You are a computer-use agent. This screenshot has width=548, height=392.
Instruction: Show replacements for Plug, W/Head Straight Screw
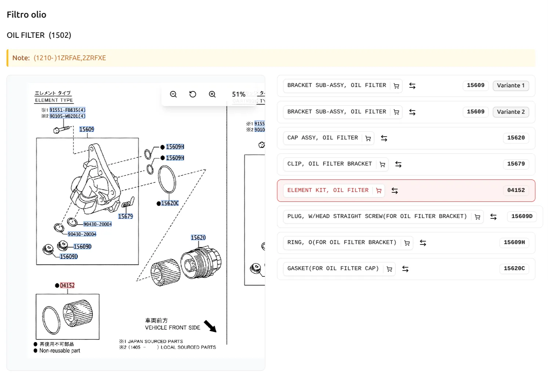click(493, 217)
